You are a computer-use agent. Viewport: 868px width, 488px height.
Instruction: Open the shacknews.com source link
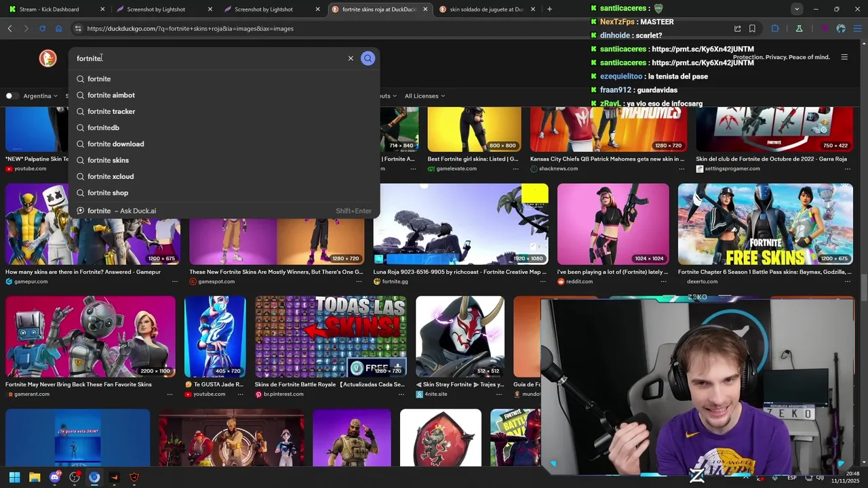coord(558,168)
